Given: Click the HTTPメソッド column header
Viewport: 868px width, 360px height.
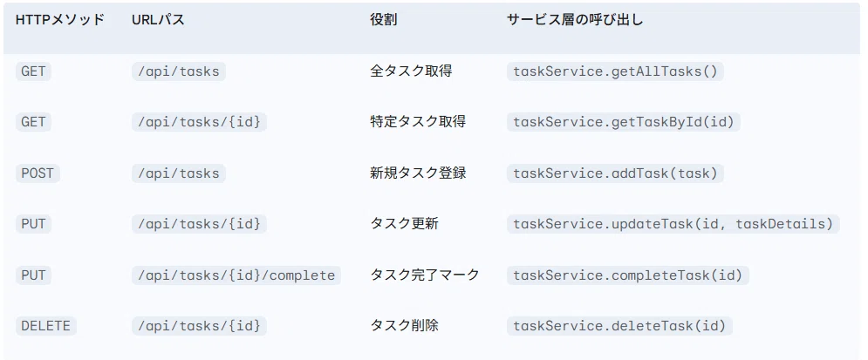Looking at the screenshot, I should (60, 20).
